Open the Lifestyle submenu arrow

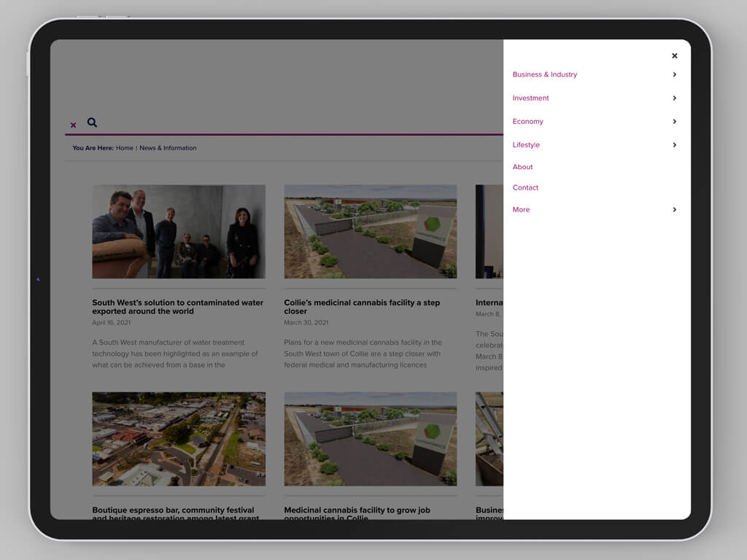pyautogui.click(x=674, y=144)
